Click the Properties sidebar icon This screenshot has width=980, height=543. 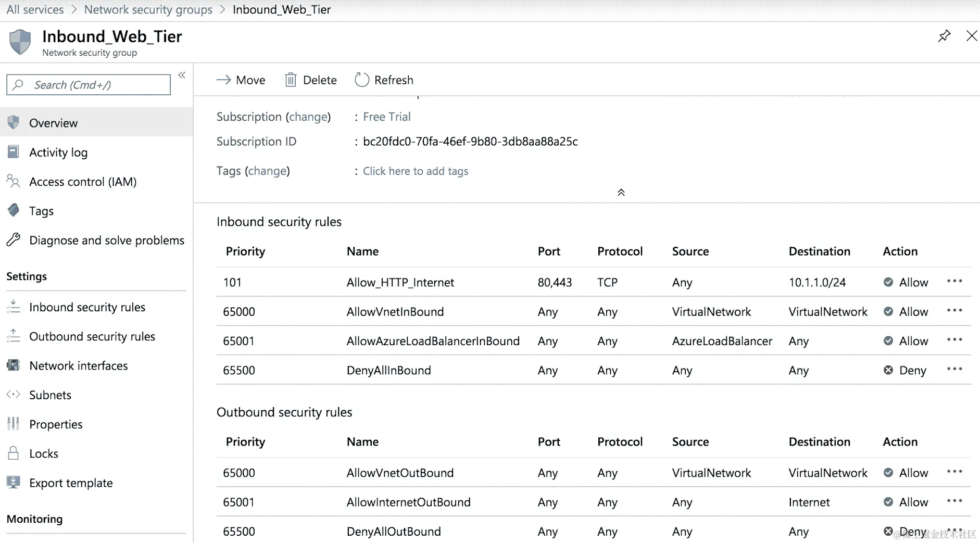pos(14,423)
